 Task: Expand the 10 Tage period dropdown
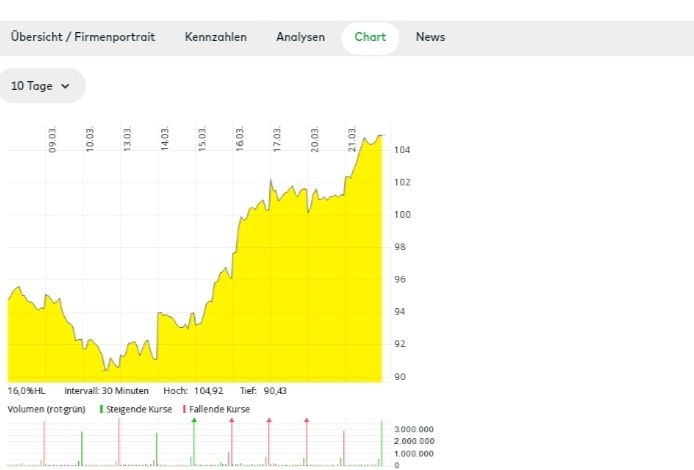click(41, 85)
